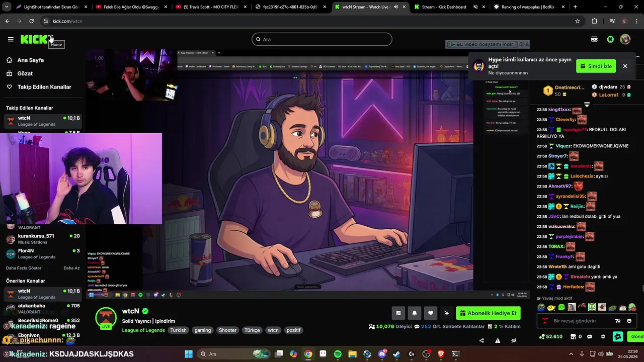This screenshot has height=362, width=644.
Task: Click username Cleverliy in chat
Action: tap(566, 120)
